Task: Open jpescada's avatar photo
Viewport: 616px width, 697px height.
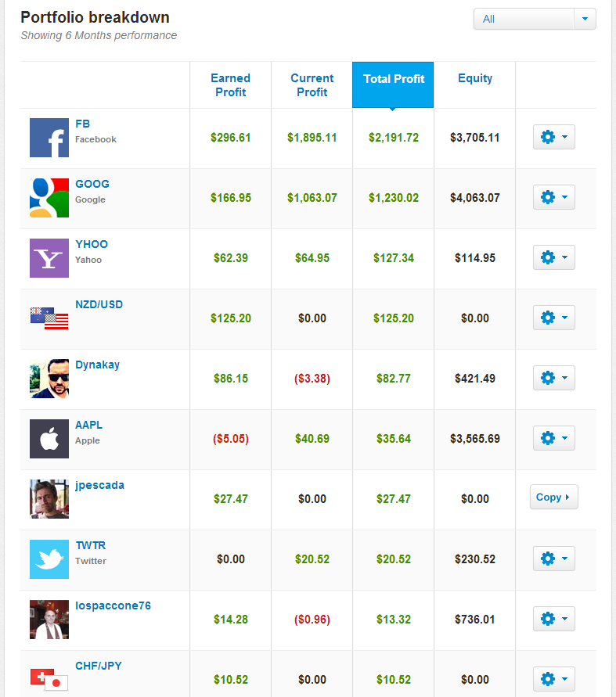Action: pyautogui.click(x=49, y=499)
